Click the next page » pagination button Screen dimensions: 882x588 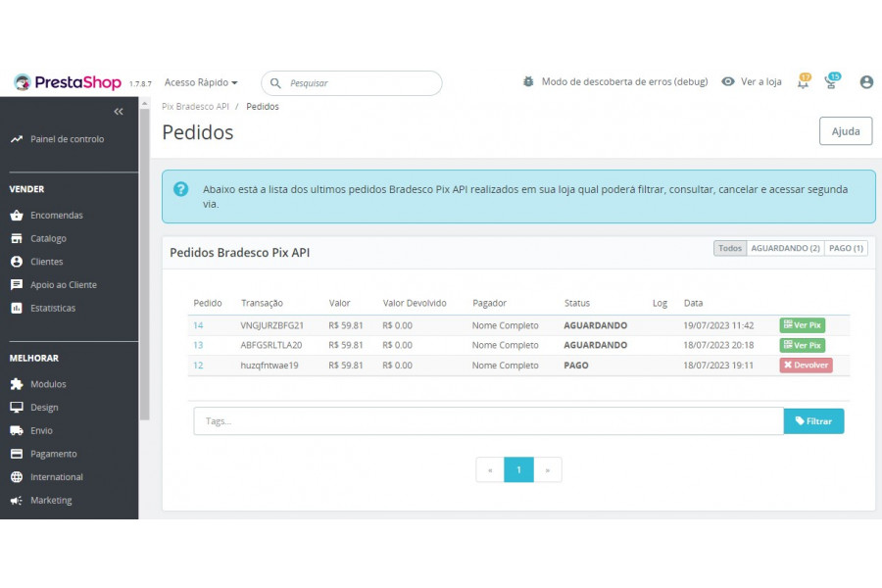pos(547,469)
